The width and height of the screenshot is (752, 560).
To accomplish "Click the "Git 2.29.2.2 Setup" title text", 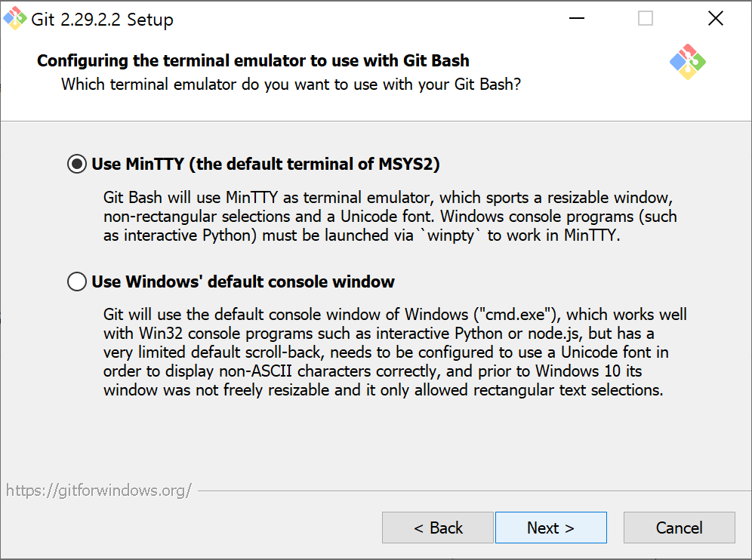I will point(102,19).
